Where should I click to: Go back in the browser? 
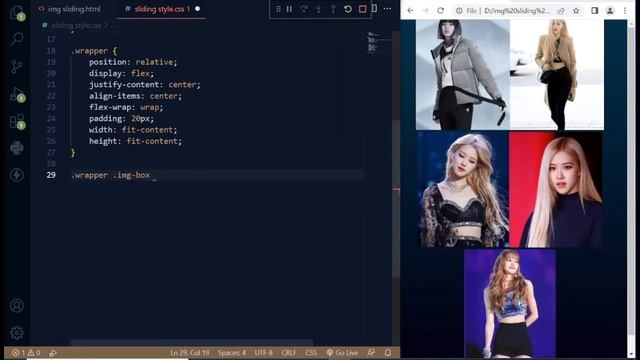click(x=410, y=11)
